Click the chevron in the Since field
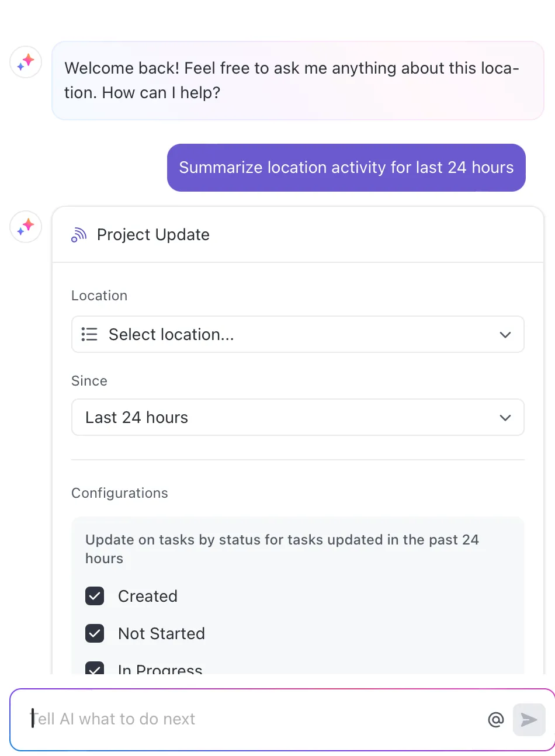The width and height of the screenshot is (555, 756). point(505,418)
